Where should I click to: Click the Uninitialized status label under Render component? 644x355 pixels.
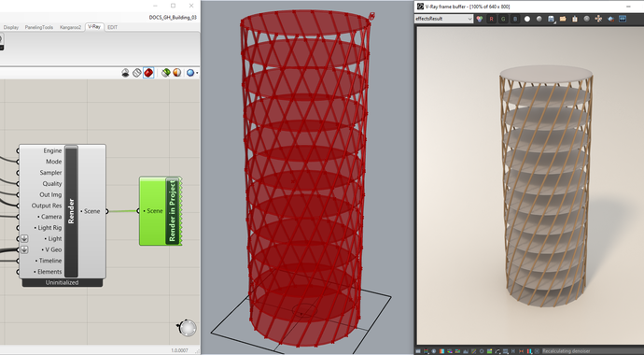(x=62, y=283)
